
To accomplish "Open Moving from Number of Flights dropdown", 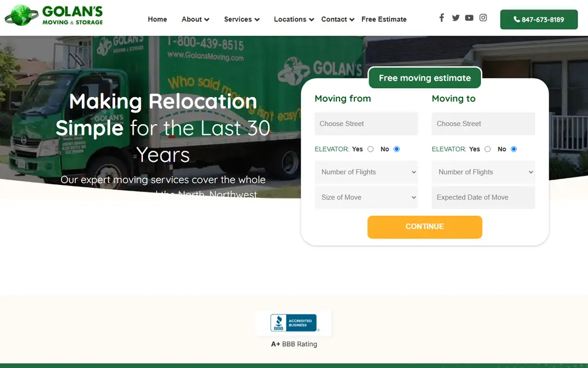I will [366, 172].
